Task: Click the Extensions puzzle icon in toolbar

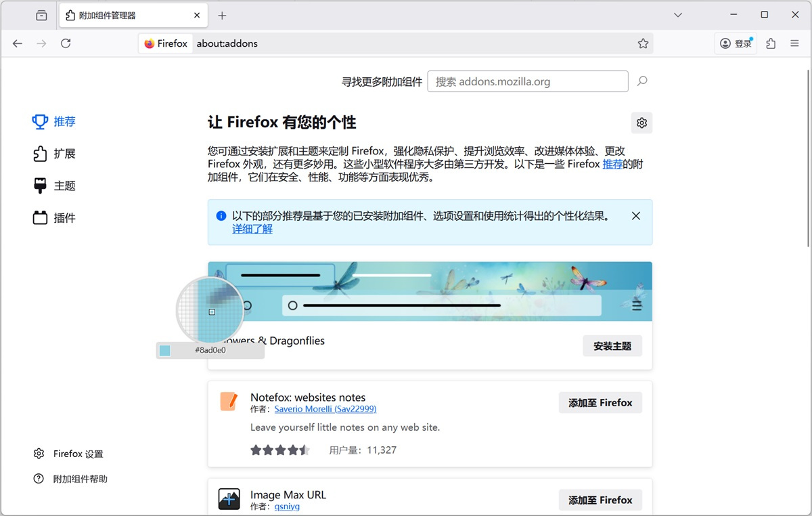Action: click(x=770, y=43)
